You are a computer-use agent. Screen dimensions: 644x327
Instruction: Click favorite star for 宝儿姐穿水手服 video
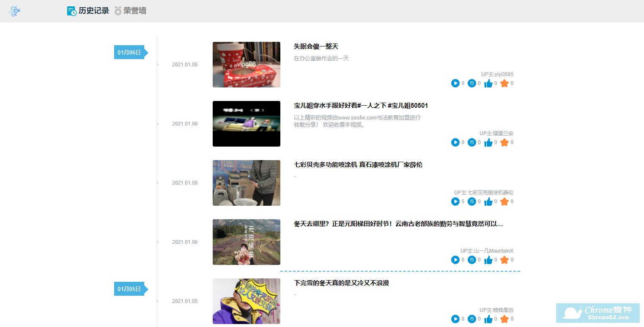[x=504, y=142]
